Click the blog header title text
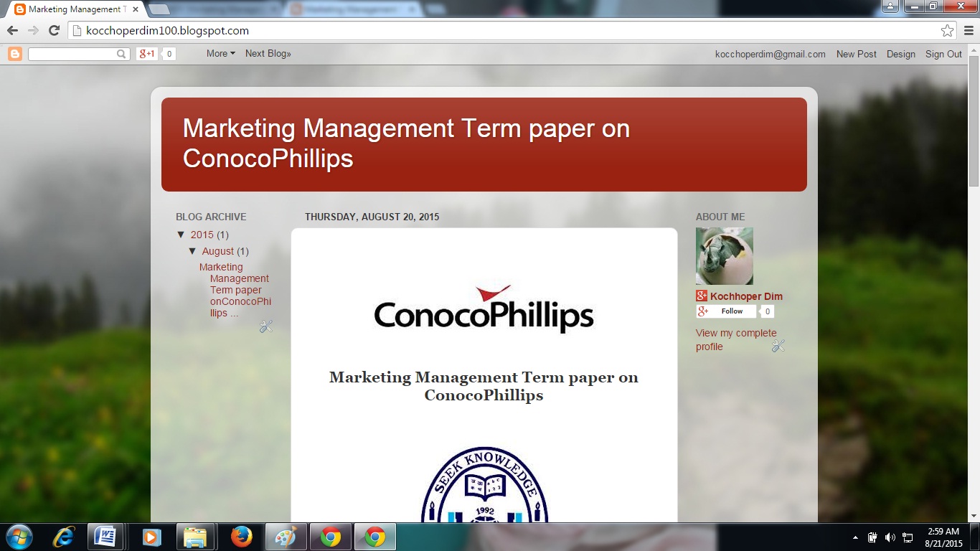Viewport: 980px width, 551px height. [406, 143]
